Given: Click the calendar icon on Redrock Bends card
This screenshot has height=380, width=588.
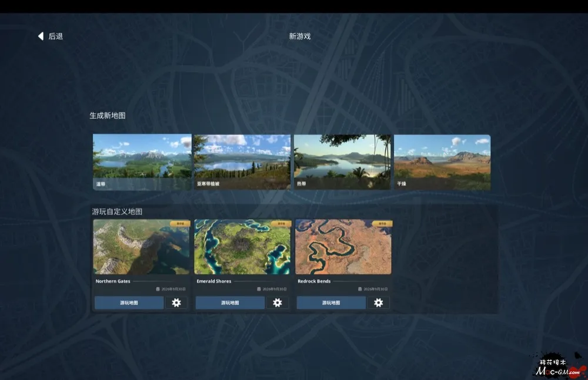Looking at the screenshot, I should 360,289.
